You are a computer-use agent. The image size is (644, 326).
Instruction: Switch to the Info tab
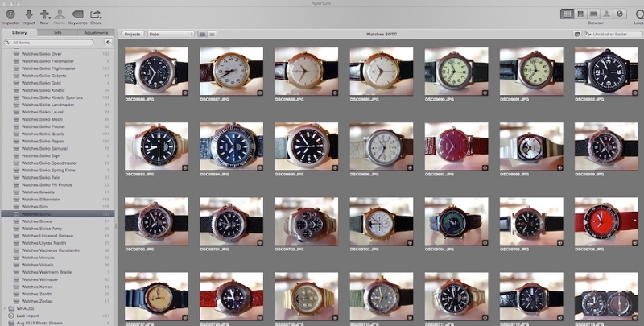(x=58, y=33)
